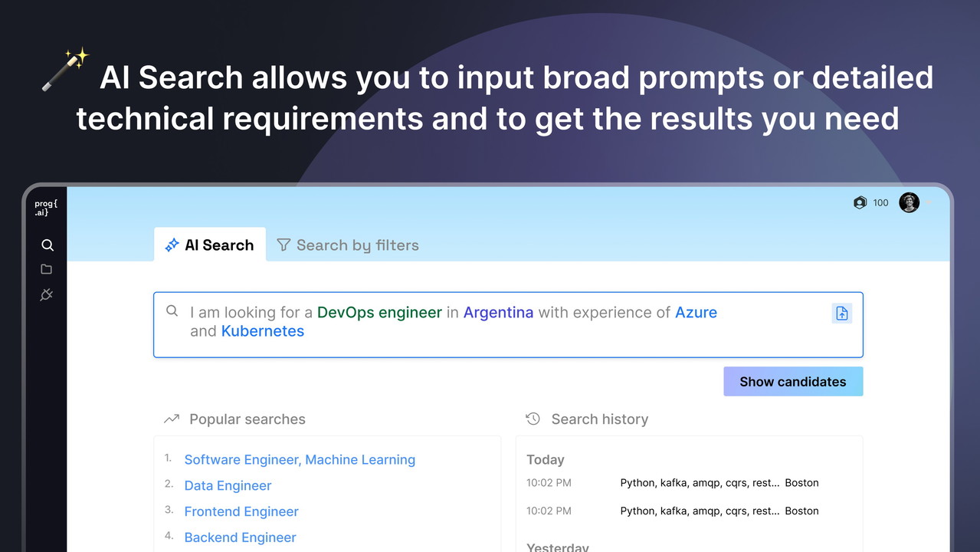Pick the Frontend Engineer popular search
The height and width of the screenshot is (552, 980).
pyautogui.click(x=241, y=511)
